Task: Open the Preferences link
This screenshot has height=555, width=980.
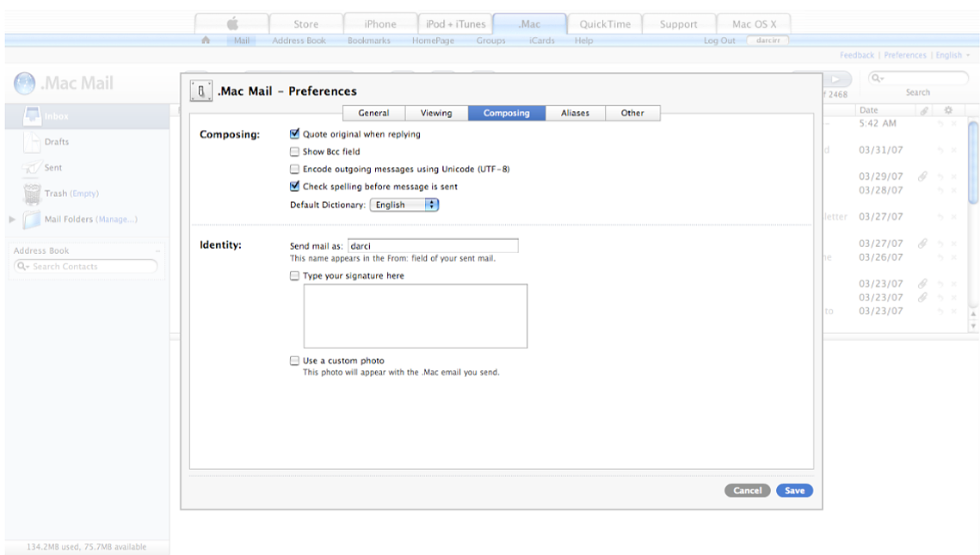Action: (x=905, y=55)
